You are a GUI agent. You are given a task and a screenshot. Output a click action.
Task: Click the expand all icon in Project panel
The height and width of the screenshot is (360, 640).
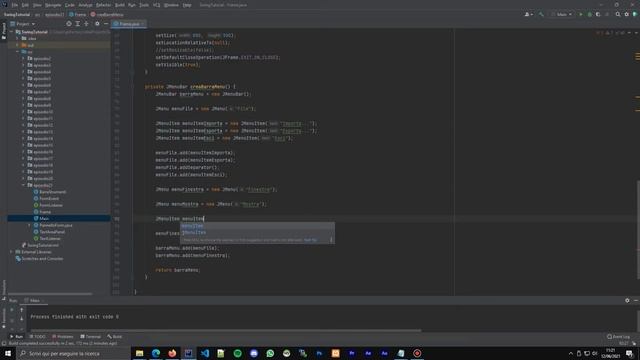pos(78,24)
